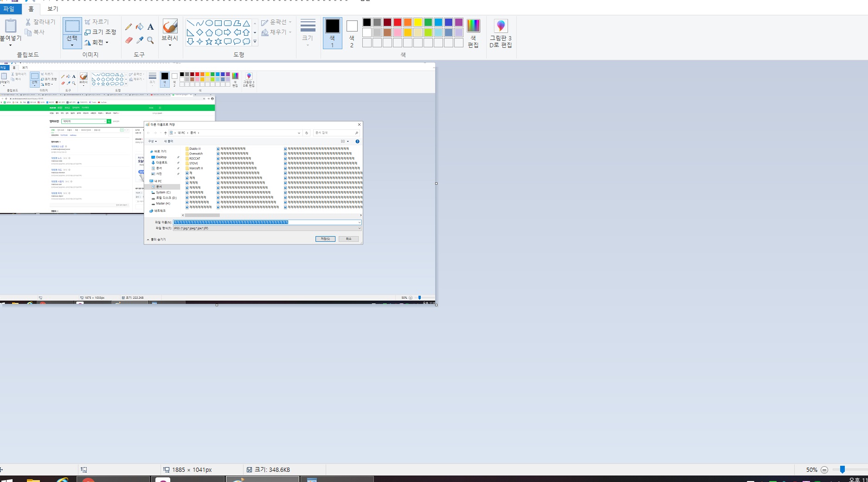The height and width of the screenshot is (482, 868).
Task: Pick the five-point star shape
Action: [x=209, y=41]
